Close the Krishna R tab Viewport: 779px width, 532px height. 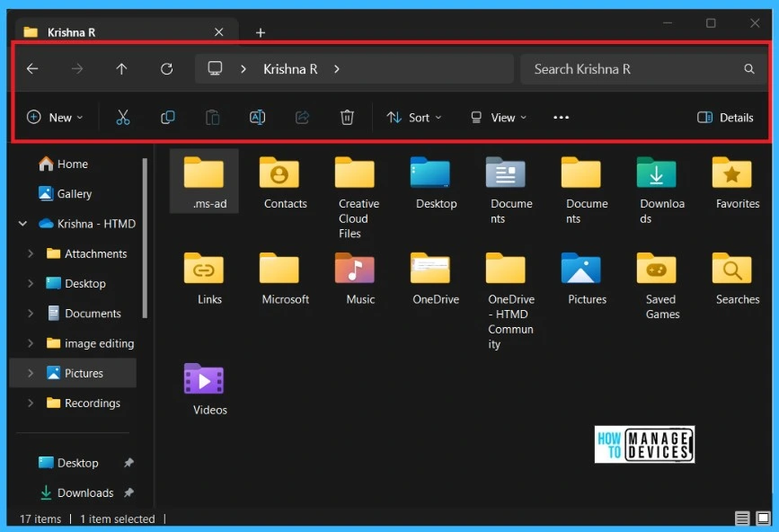point(218,32)
